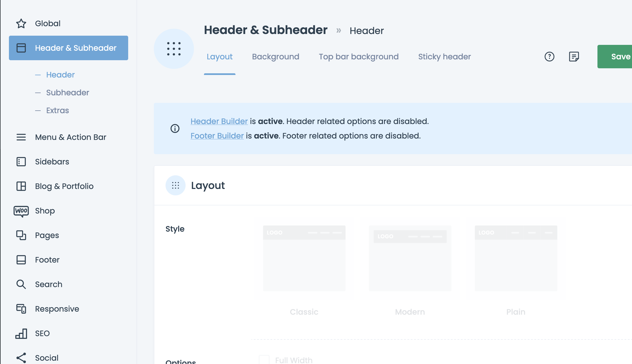Click the Responsive settings icon
This screenshot has height=364, width=632.
tap(21, 309)
